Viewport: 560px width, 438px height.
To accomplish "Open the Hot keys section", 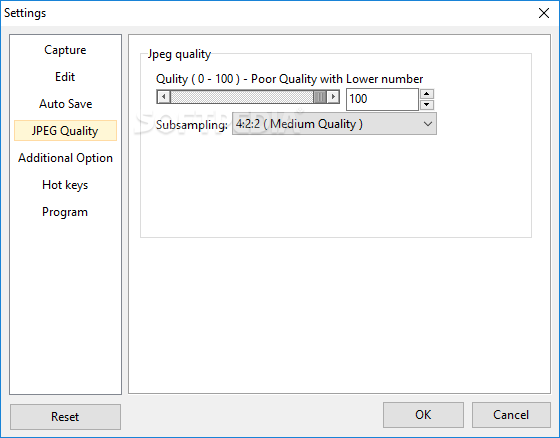I will coord(65,185).
